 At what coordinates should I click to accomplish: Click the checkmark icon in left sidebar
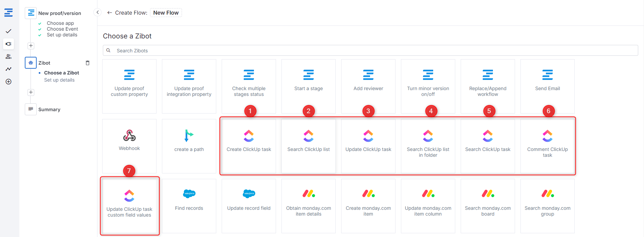click(x=8, y=31)
